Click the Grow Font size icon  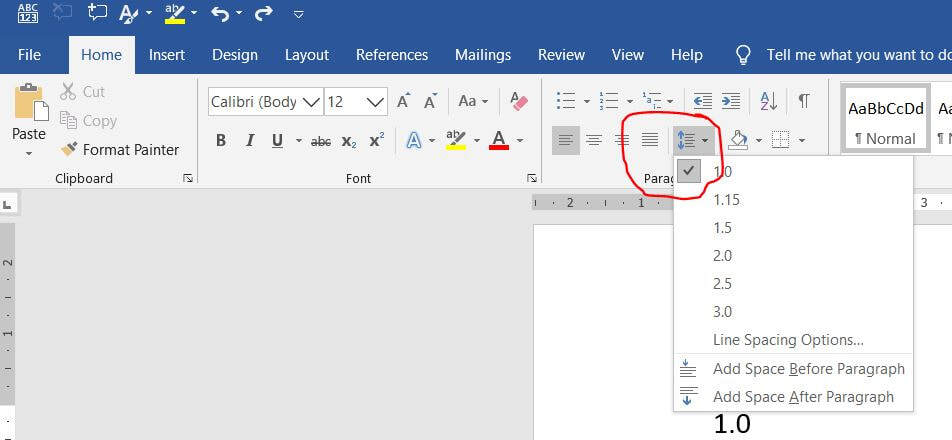(404, 101)
